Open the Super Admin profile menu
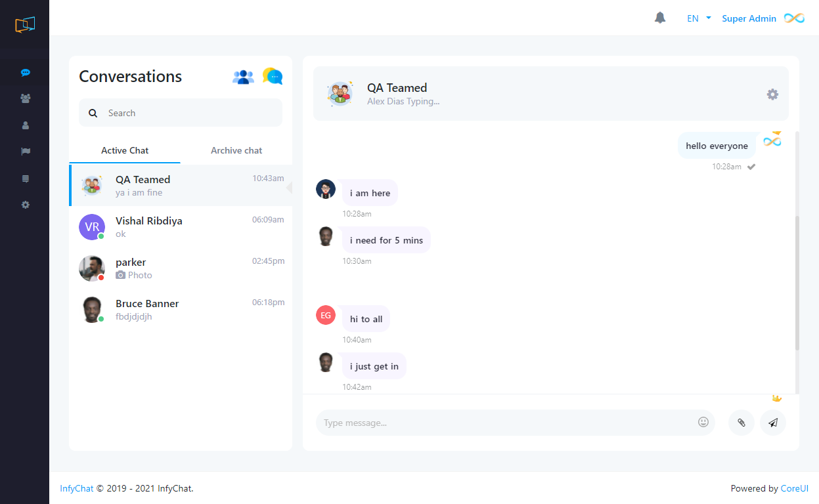This screenshot has height=504, width=819. tap(749, 18)
